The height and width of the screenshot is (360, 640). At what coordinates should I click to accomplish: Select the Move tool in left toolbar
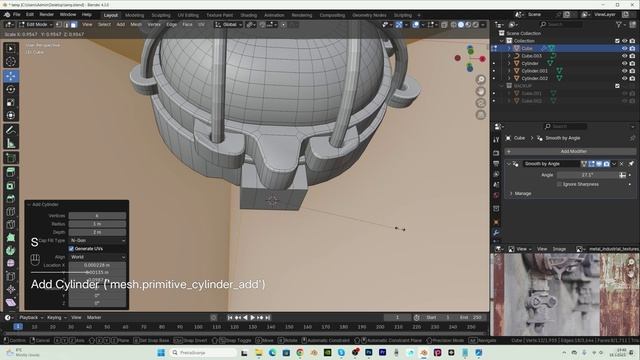(11, 76)
